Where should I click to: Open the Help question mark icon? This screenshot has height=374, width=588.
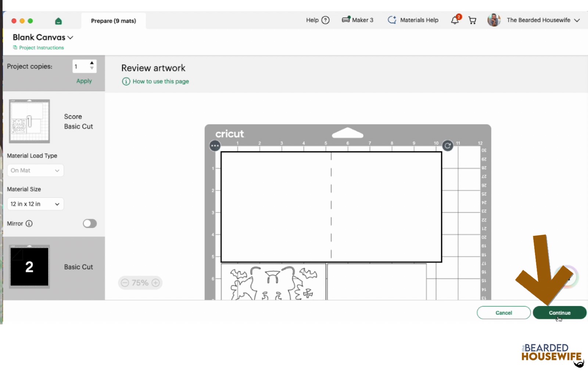pyautogui.click(x=326, y=20)
